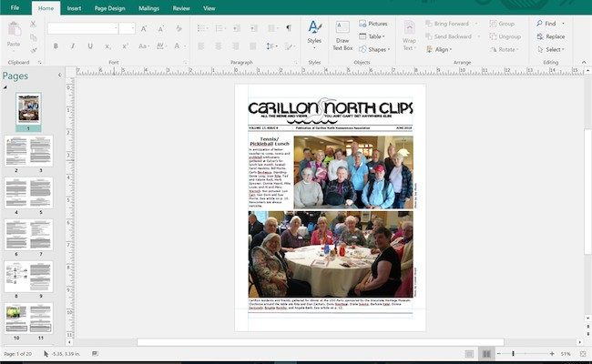592x364 pixels.
Task: Select pages 10-11 spread thumbnail
Action: [29, 318]
